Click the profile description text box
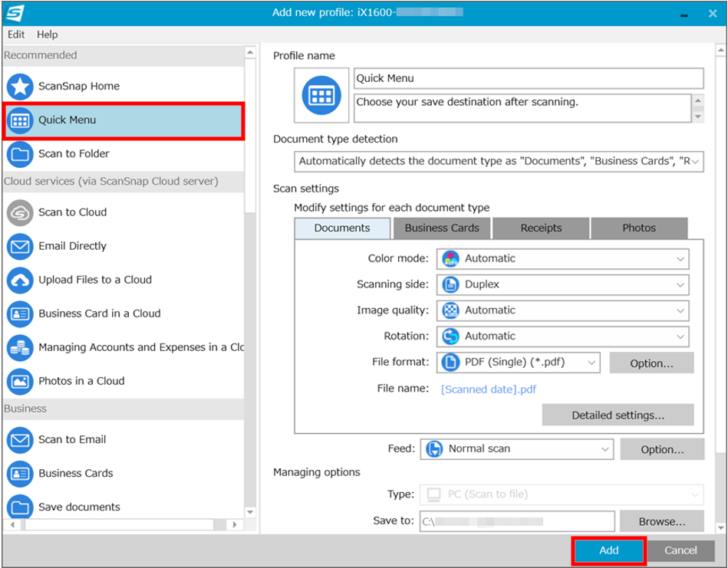Screen dimensions: 728x568 (x=522, y=109)
